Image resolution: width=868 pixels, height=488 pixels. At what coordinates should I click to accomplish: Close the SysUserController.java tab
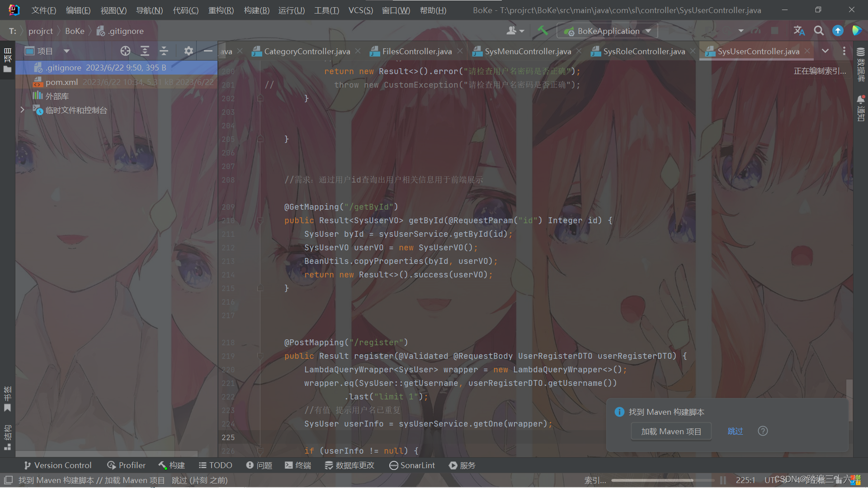(x=807, y=51)
